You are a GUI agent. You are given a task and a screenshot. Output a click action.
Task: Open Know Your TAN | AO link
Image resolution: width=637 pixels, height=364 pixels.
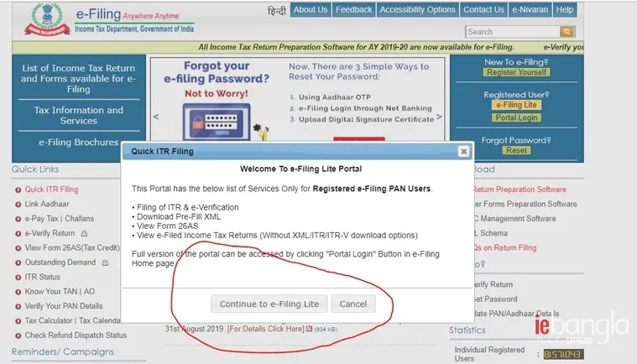pyautogui.click(x=60, y=292)
